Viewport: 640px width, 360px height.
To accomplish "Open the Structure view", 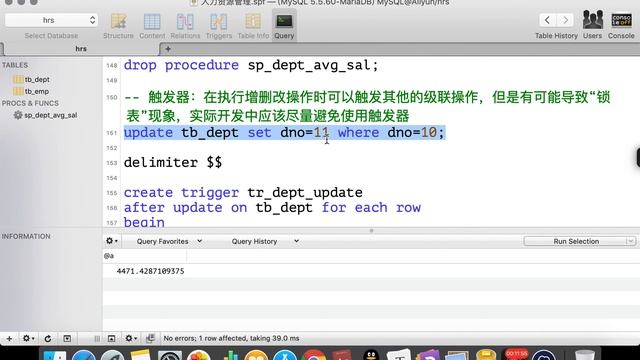I will coord(118,26).
